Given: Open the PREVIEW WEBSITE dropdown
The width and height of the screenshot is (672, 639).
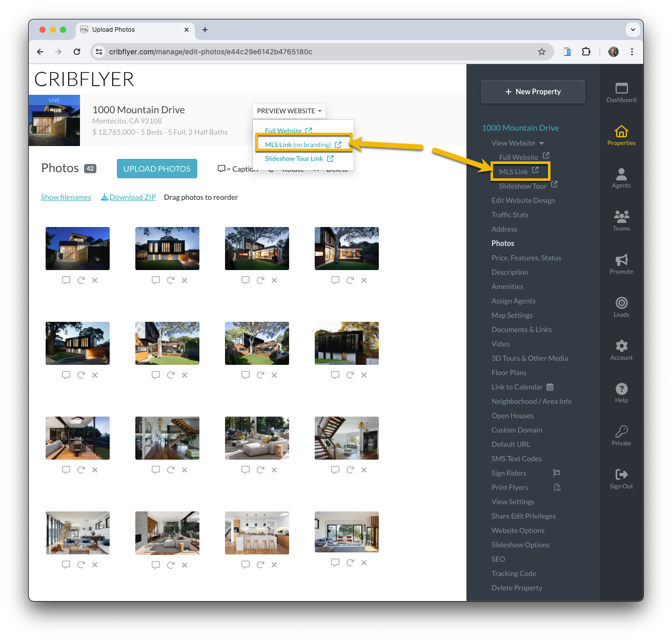Looking at the screenshot, I should (289, 111).
